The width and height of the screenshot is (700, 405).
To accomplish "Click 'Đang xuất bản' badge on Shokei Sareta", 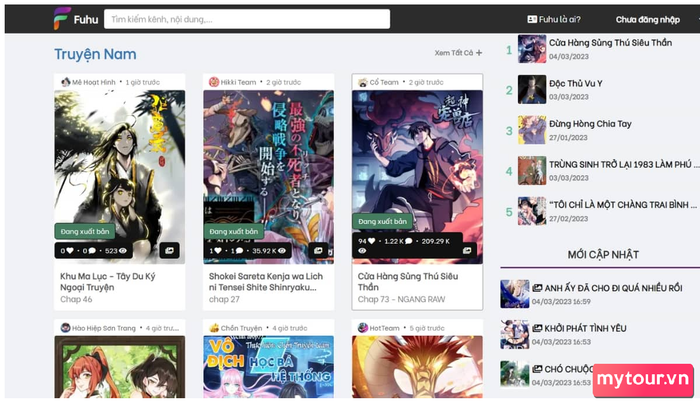I will [233, 231].
